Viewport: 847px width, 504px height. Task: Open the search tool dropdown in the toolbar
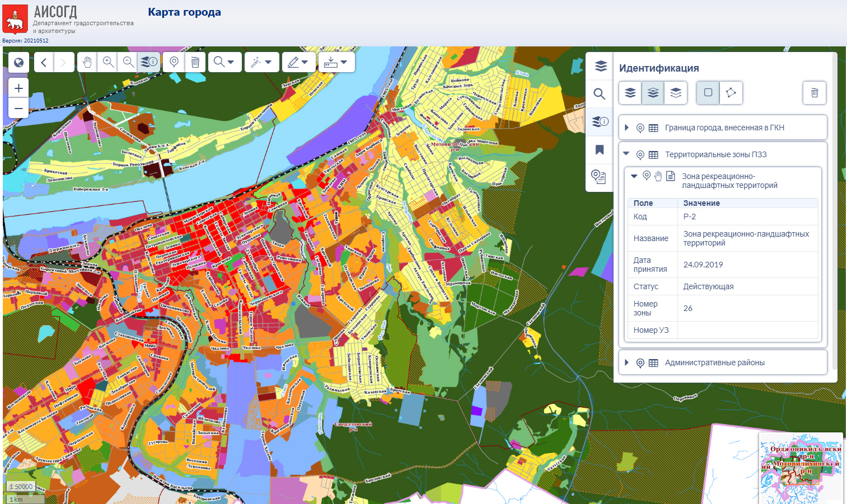click(224, 62)
